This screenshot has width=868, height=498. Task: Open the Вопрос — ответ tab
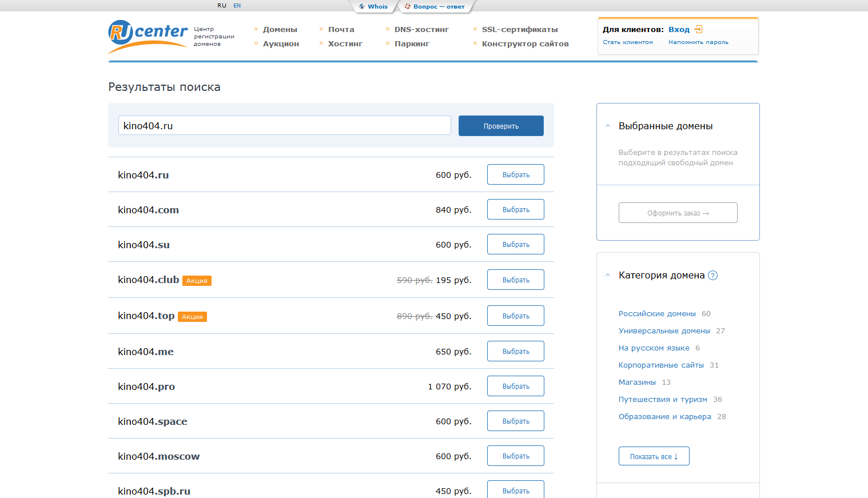439,6
